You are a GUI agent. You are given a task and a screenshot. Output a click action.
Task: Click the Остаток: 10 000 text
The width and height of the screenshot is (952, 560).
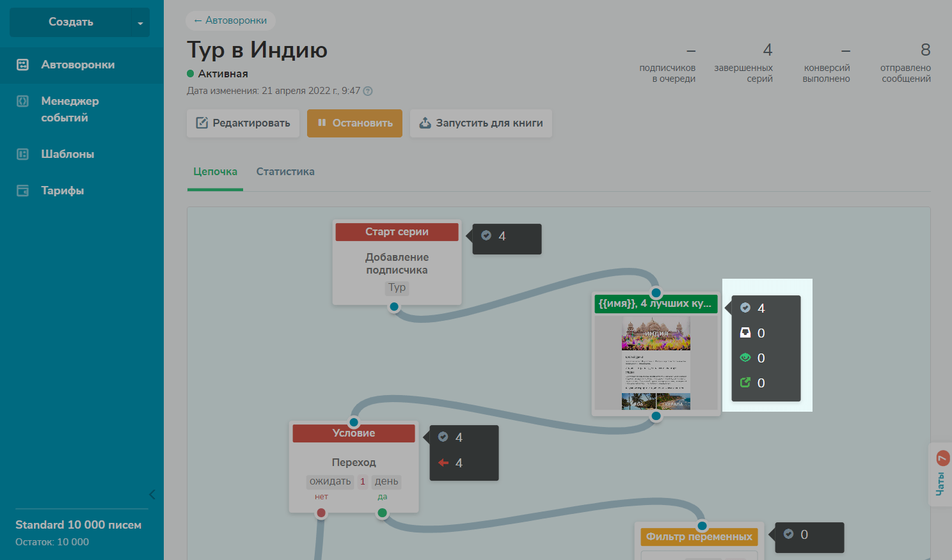pos(52,542)
